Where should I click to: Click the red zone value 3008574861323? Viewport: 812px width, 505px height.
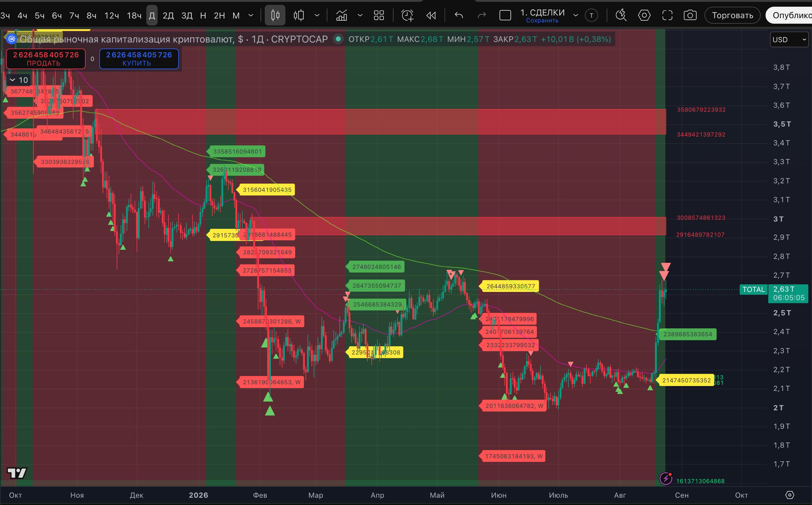pos(701,218)
